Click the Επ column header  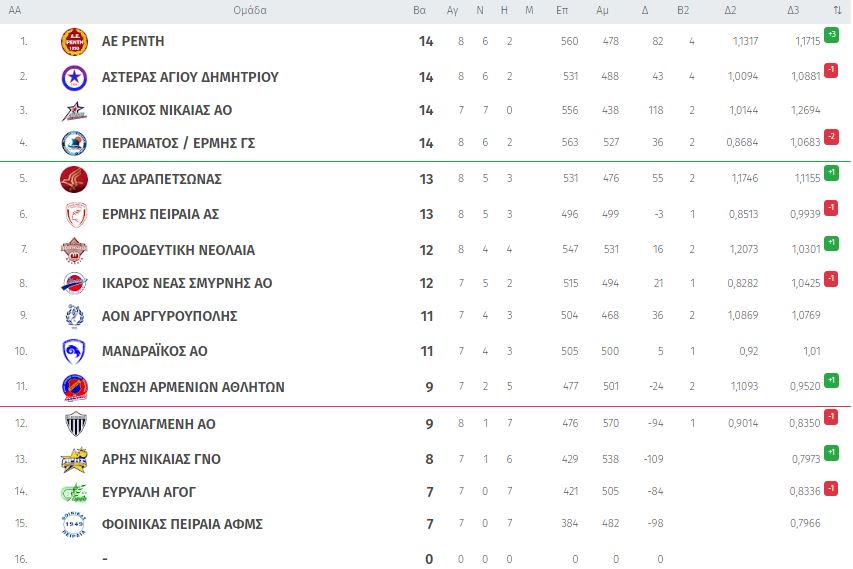point(562,10)
